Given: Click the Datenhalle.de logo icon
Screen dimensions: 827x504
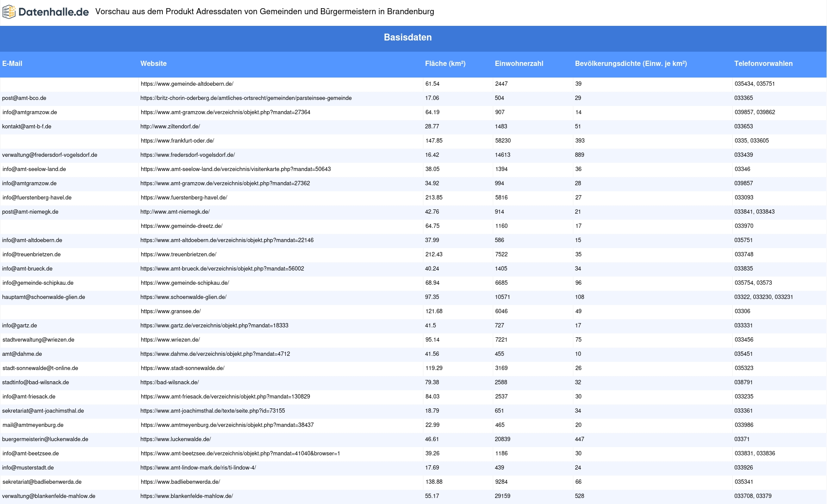Looking at the screenshot, I should coord(9,12).
